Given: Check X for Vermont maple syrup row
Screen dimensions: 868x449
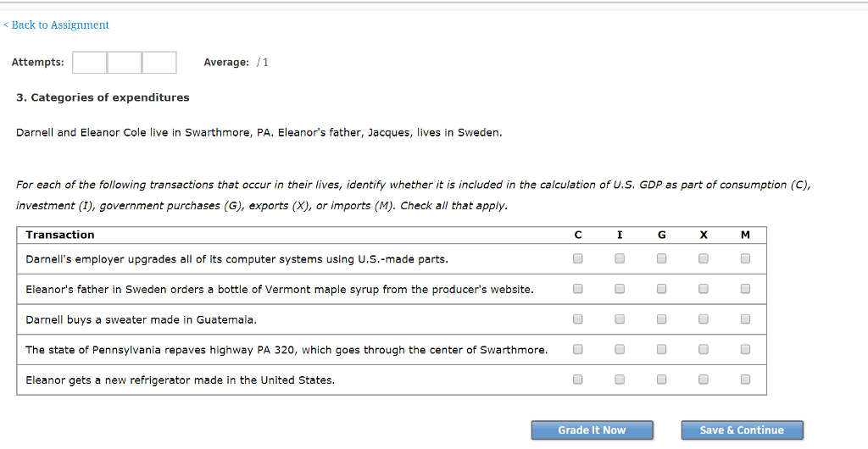Looking at the screenshot, I should [x=704, y=289].
